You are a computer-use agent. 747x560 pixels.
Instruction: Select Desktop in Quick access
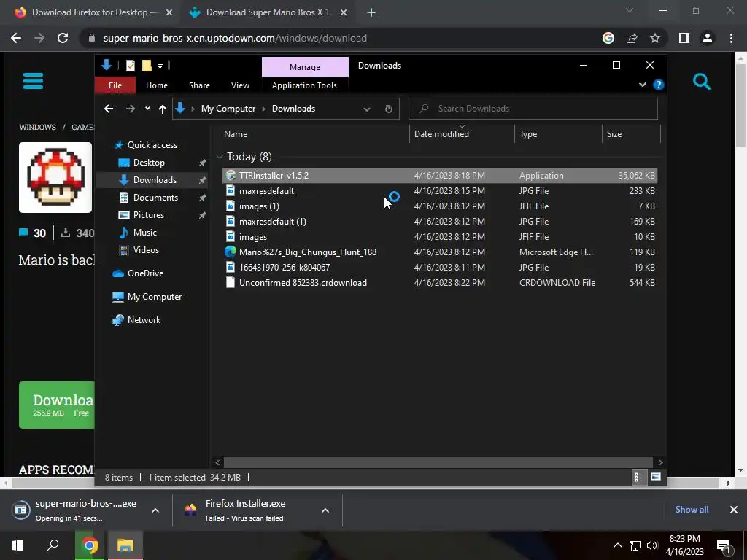coord(149,163)
